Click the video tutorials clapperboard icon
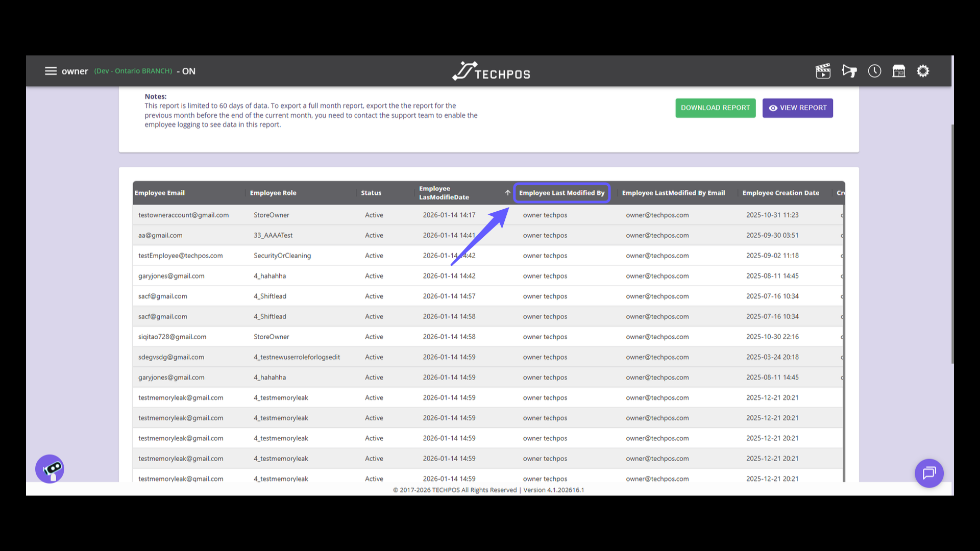The width and height of the screenshot is (980, 551). 823,71
